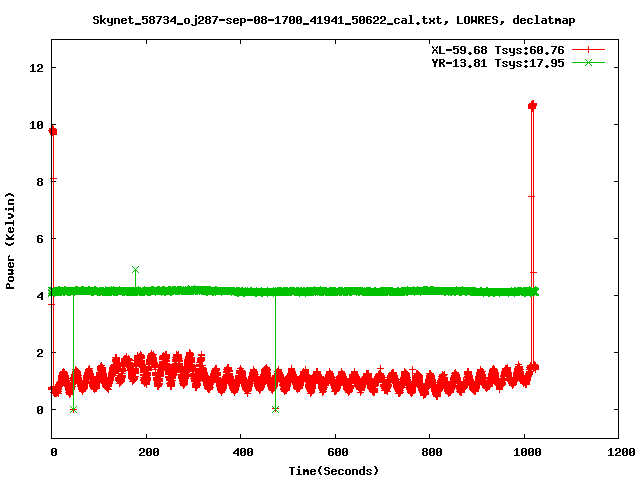This screenshot has width=640, height=480.
Task: Click y-axis tick label 12
Action: [x=36, y=68]
